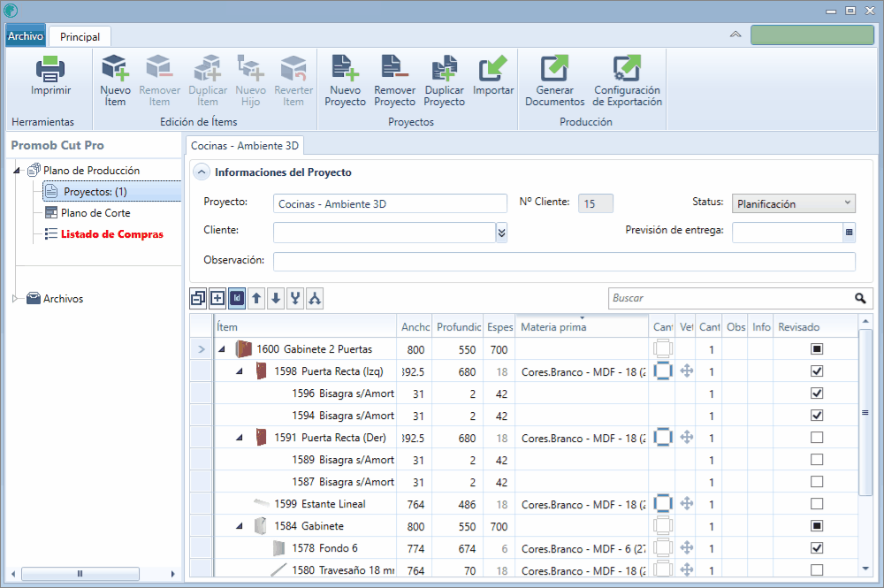This screenshot has width=884, height=588.
Task: Click the Reverter Item icon
Action: pos(293,68)
